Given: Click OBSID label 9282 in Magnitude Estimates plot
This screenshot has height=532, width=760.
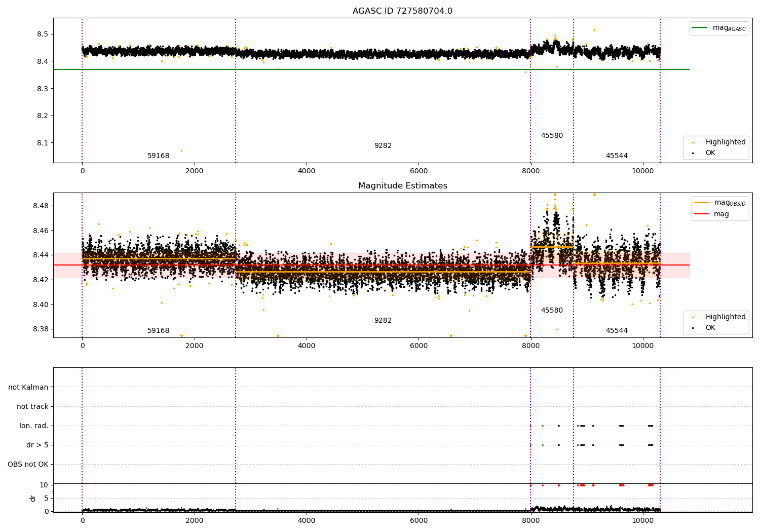Looking at the screenshot, I should pos(383,321).
